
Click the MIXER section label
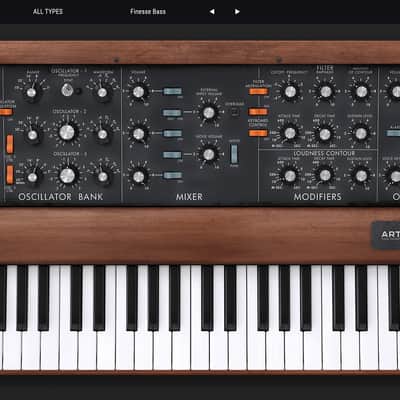click(x=189, y=197)
